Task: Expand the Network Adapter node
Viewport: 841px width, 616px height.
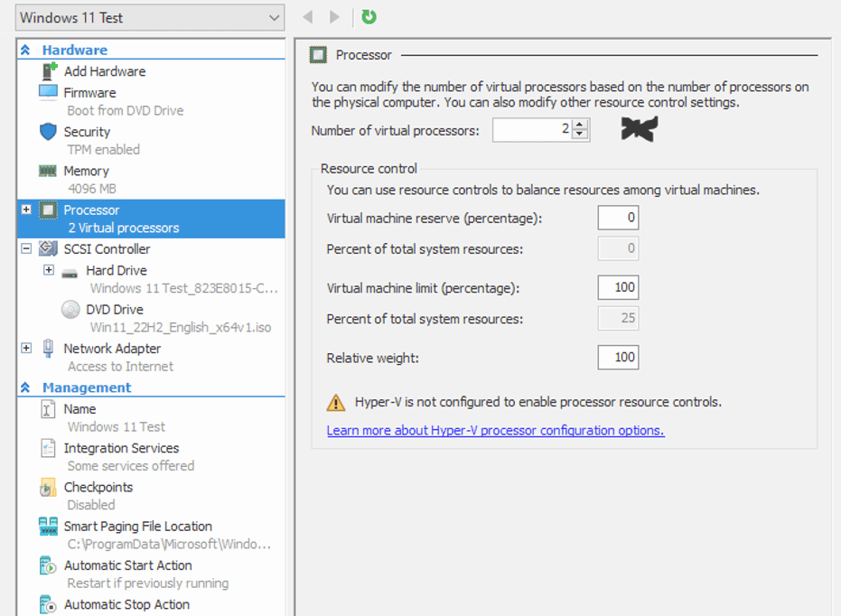Action: click(x=26, y=349)
